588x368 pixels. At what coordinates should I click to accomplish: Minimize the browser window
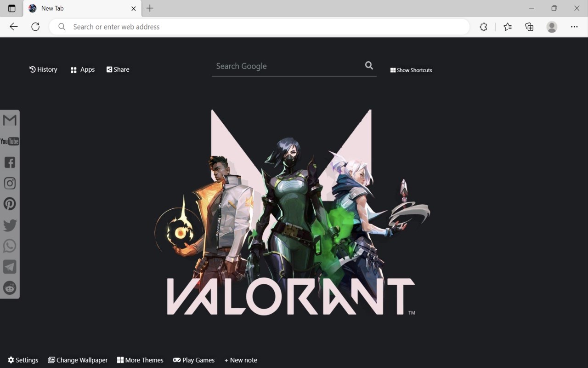[531, 8]
